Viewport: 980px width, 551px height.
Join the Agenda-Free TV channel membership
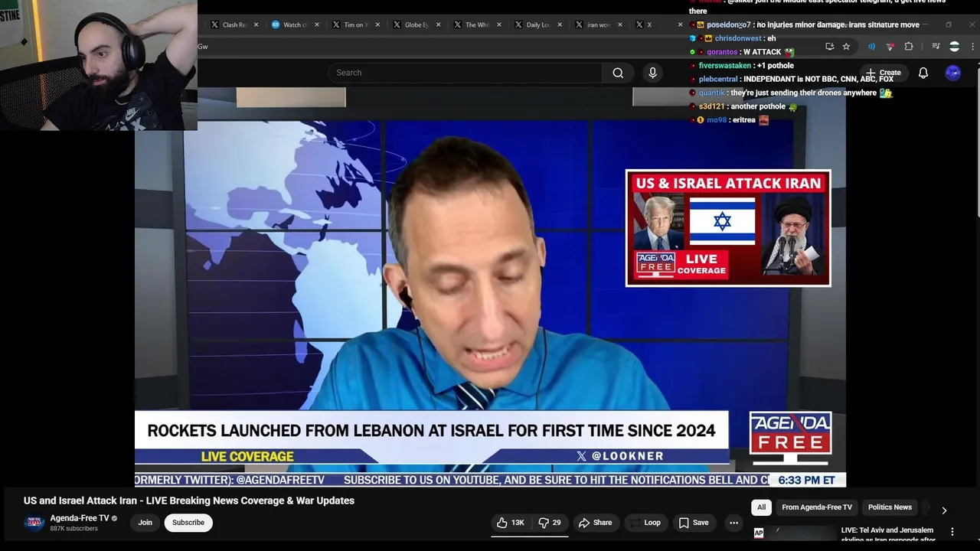point(145,523)
